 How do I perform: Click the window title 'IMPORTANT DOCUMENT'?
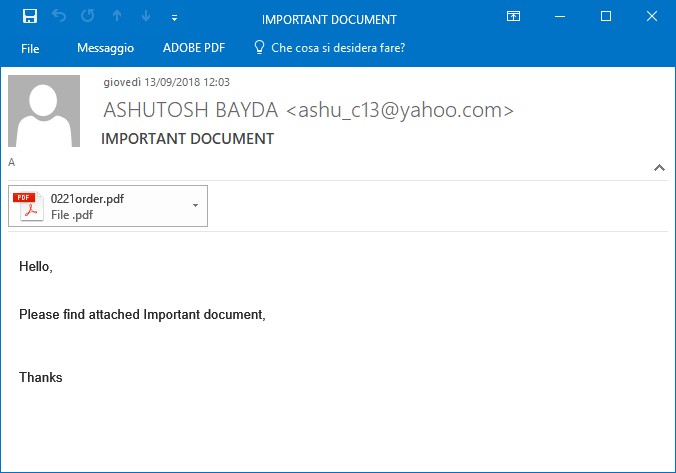[x=329, y=19]
